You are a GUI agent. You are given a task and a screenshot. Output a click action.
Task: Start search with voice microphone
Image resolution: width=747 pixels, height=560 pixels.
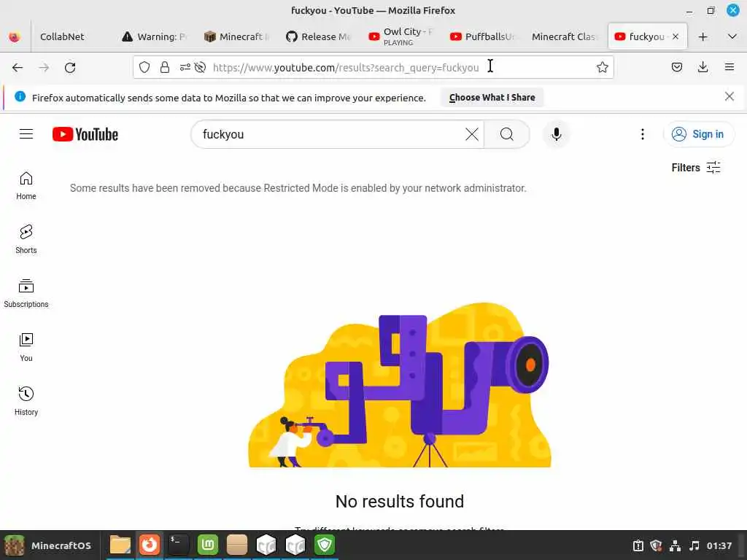click(556, 134)
